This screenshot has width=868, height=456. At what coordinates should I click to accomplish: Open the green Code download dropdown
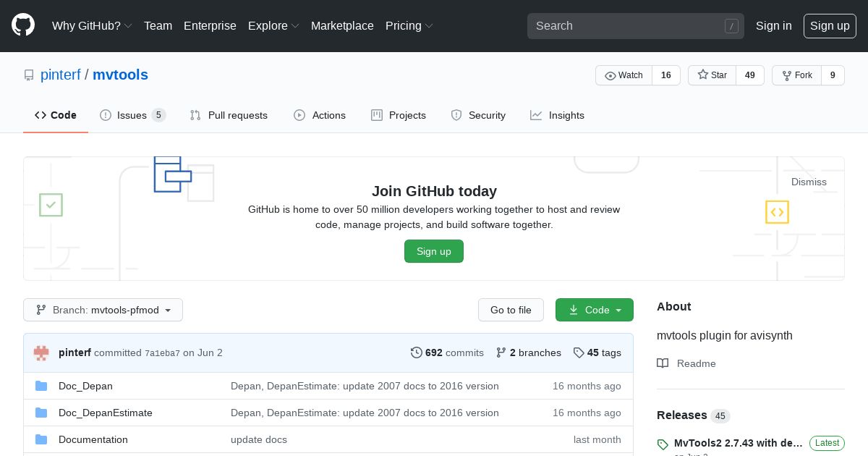click(595, 310)
